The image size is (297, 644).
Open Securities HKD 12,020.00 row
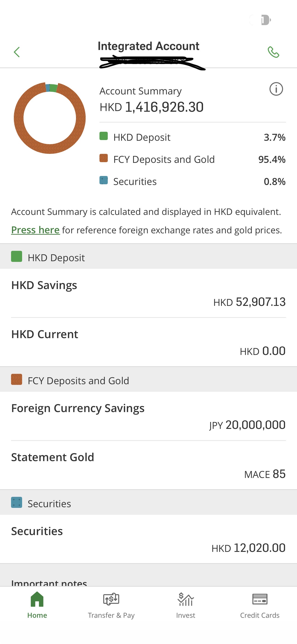coord(148,539)
